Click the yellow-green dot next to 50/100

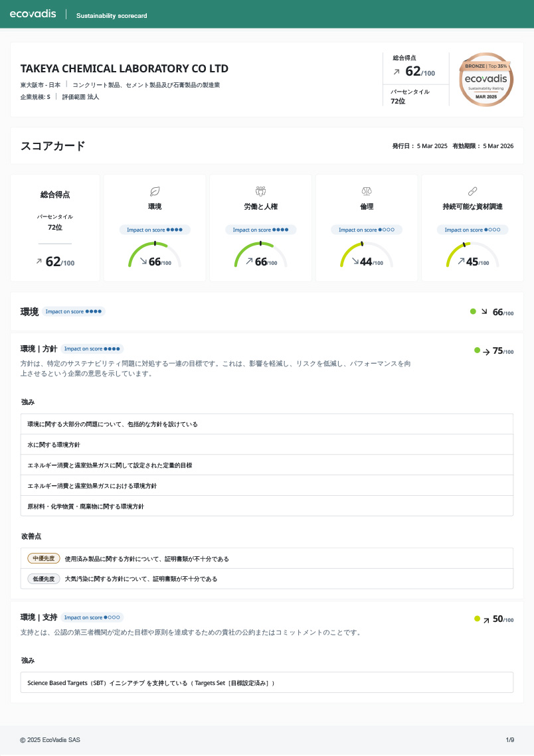point(477,619)
